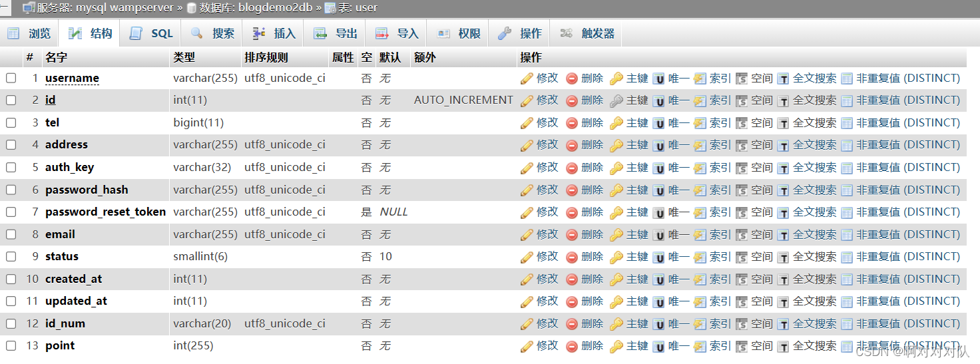Screen dimensions: 980x364
Task: Click the password_reset_token column name
Action: tap(105, 212)
